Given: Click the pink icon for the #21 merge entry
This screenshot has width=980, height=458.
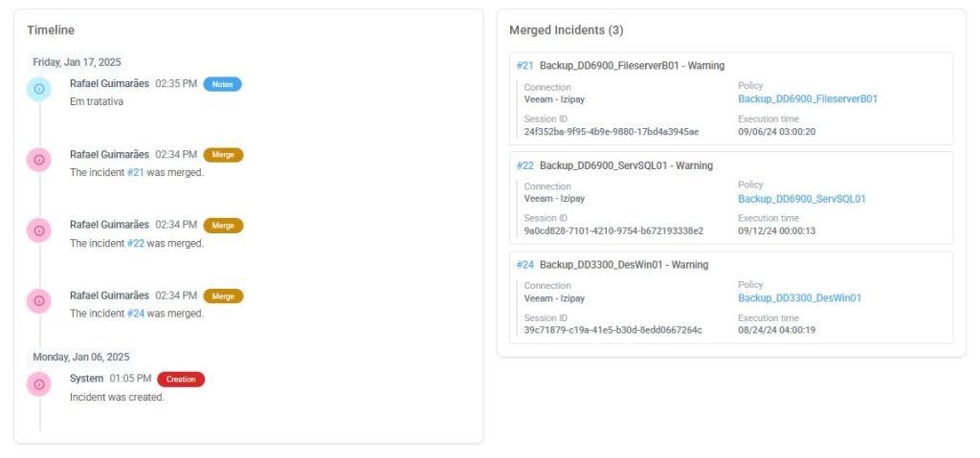Looking at the screenshot, I should coord(39,160).
